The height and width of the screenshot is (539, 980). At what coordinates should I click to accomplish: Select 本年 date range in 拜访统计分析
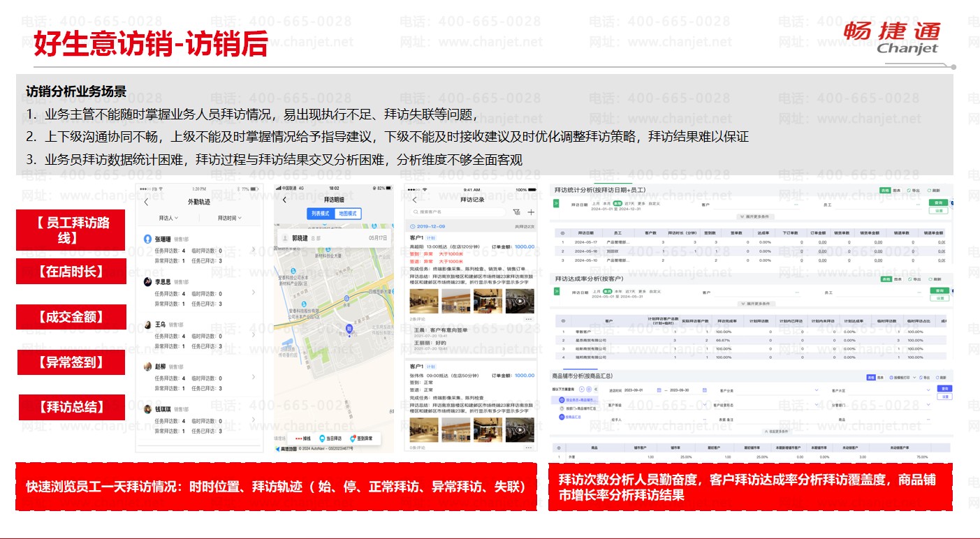tap(617, 203)
